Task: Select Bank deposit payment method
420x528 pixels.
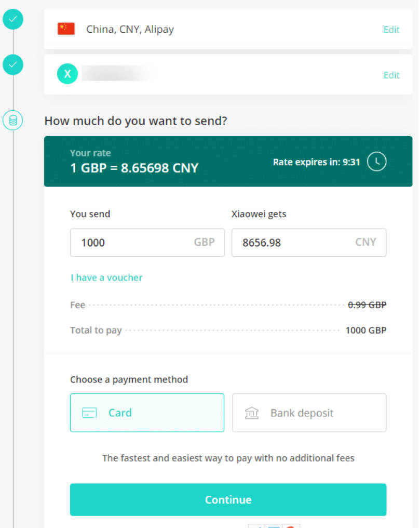Action: pyautogui.click(x=309, y=413)
